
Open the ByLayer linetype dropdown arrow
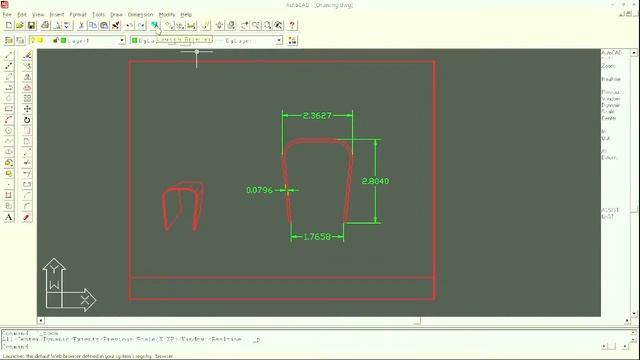(x=279, y=40)
